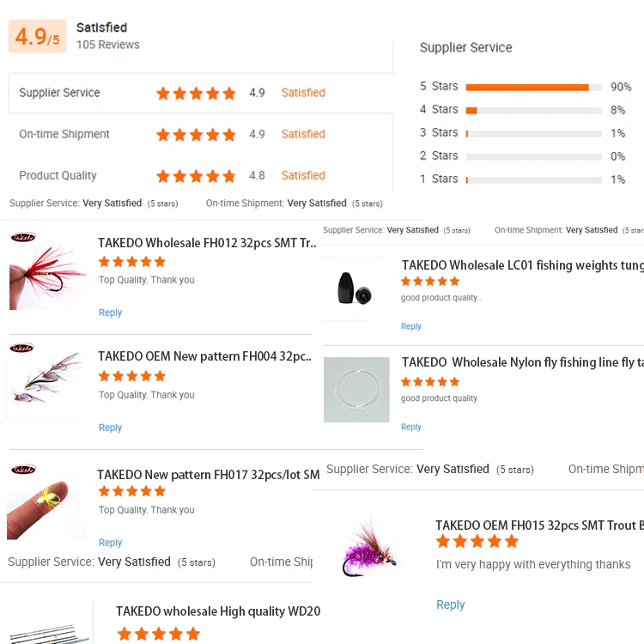
Task: Select the Supplier Service rating row
Action: (200, 94)
